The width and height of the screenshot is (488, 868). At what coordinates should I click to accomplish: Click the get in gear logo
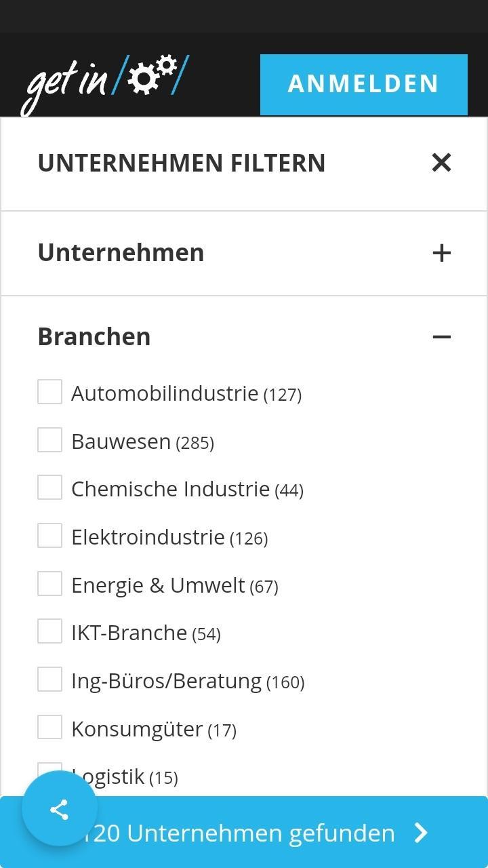(104, 83)
